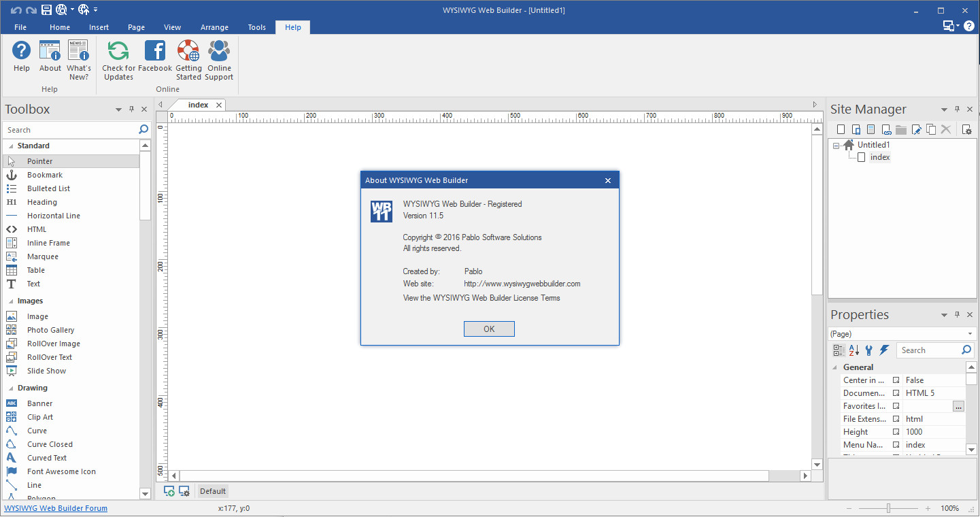Toggle auto-hide pin on the Site Manager panel
Screen dimensions: 980x517
tap(957, 109)
